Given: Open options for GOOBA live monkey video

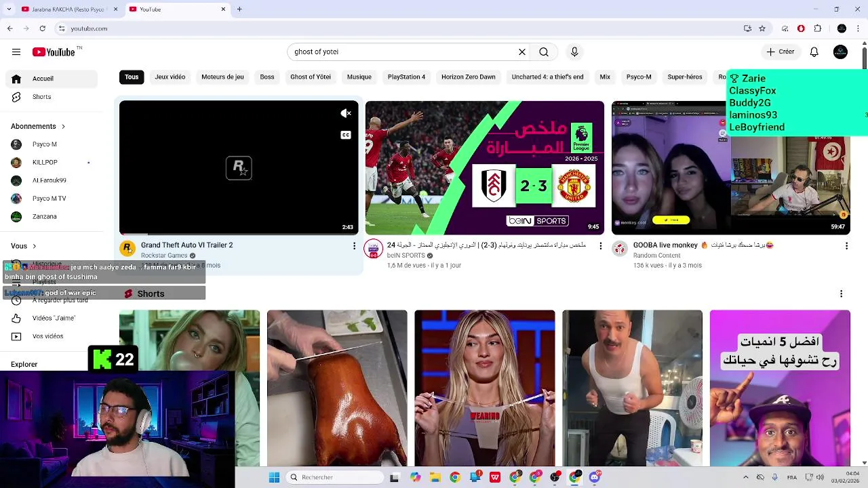Looking at the screenshot, I should [x=846, y=246].
